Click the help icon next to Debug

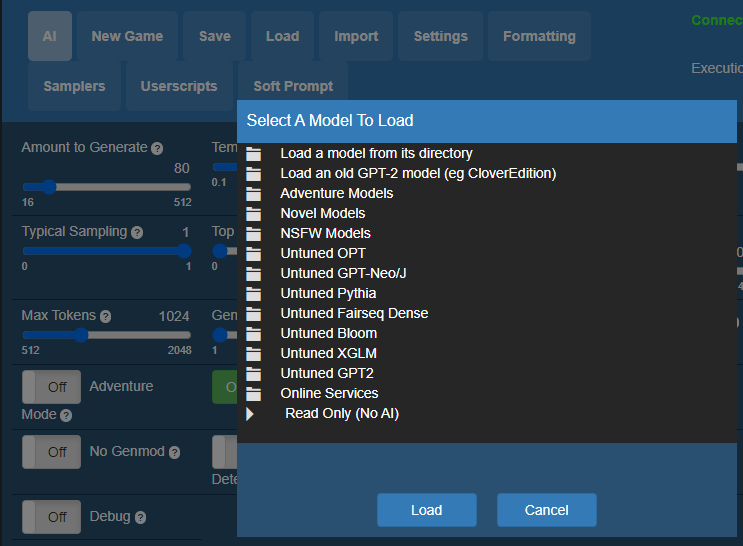pyautogui.click(x=140, y=517)
